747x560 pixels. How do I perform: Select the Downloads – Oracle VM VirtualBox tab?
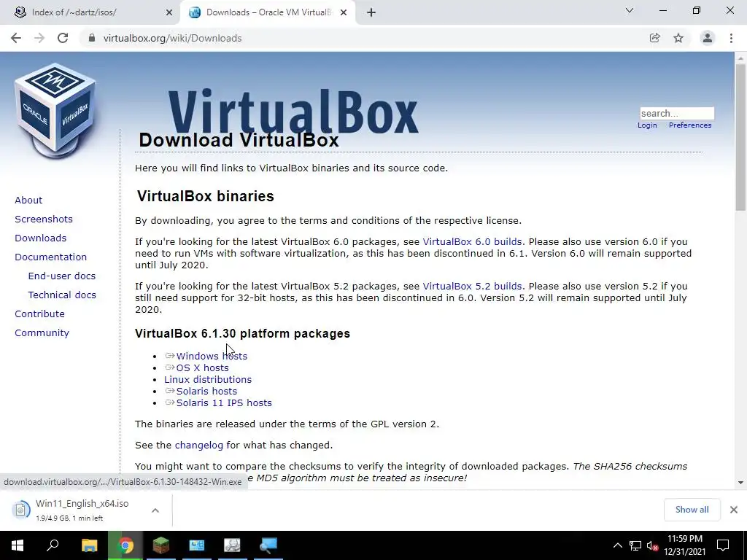pos(267,13)
